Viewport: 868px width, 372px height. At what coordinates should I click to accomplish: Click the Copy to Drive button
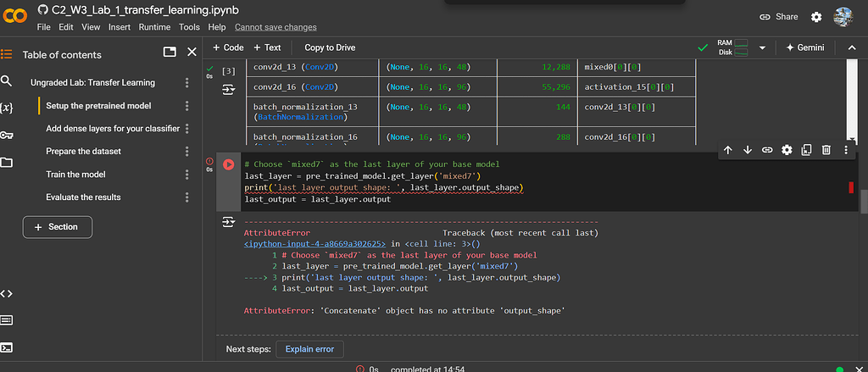pos(330,48)
